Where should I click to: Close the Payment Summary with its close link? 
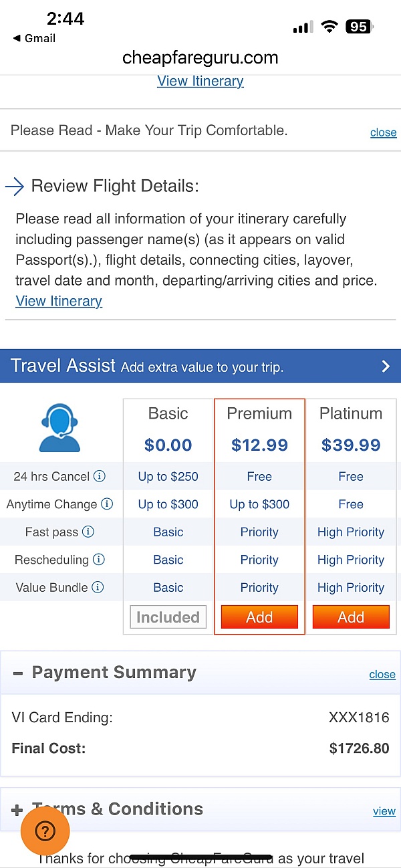[x=382, y=675]
